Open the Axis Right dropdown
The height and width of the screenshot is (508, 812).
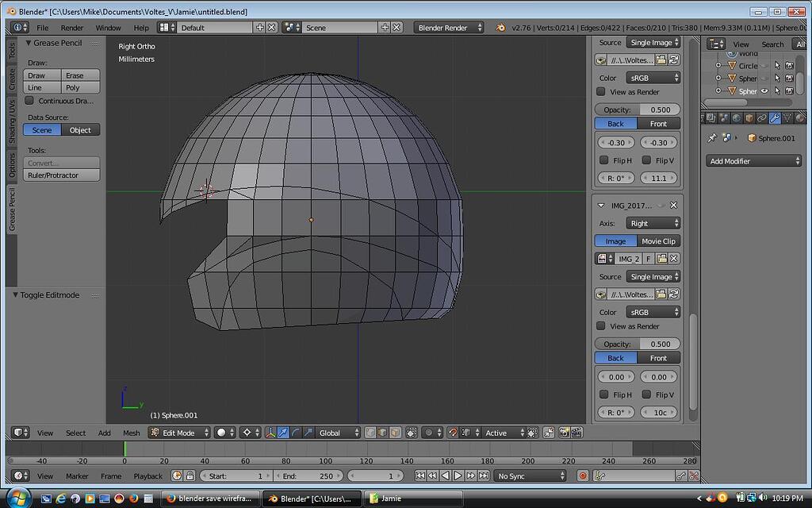[x=653, y=223]
